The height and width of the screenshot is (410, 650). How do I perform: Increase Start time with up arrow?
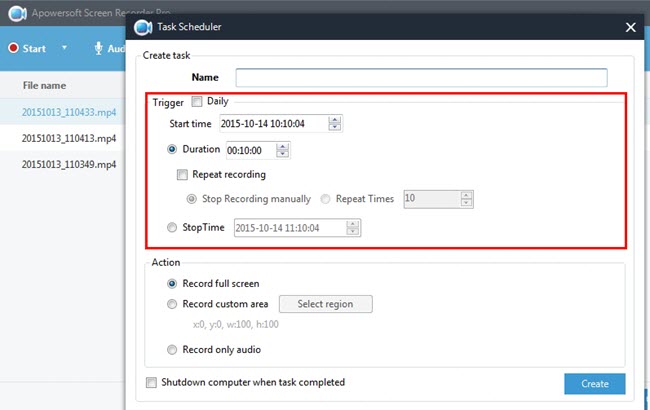335,120
